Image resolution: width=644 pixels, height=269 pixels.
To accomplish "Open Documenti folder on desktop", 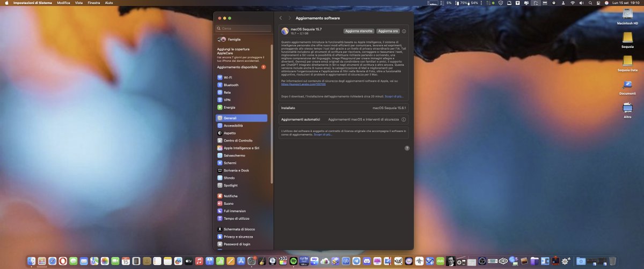I will pos(627,87).
